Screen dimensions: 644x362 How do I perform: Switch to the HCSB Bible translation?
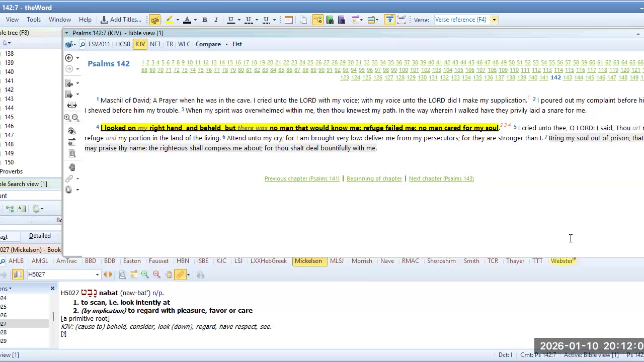click(123, 44)
